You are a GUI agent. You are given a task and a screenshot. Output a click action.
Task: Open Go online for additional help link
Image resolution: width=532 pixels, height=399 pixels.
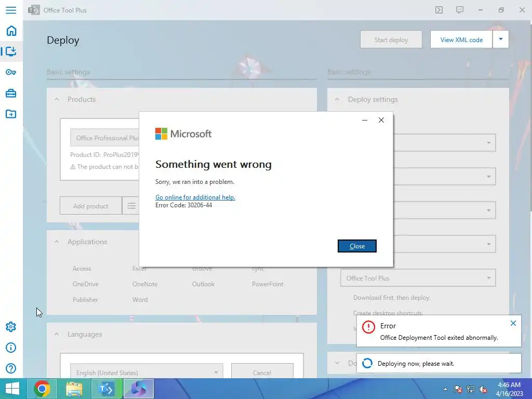coord(195,197)
